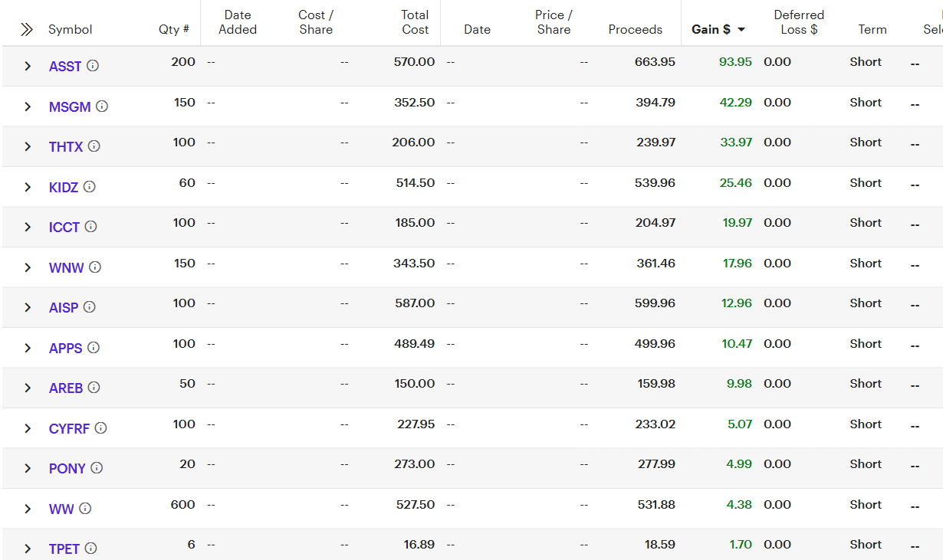Click the info icon next to CYFRF
The width and height of the screenshot is (943, 560).
click(100, 428)
